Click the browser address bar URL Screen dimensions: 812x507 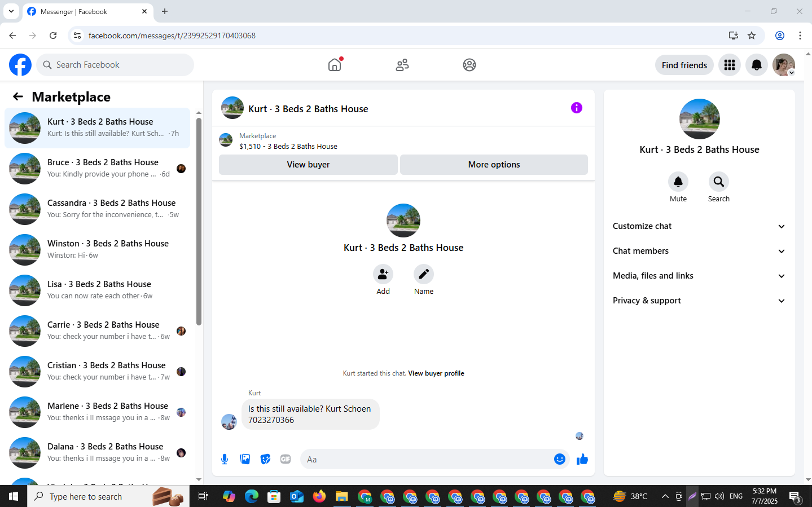click(x=172, y=36)
